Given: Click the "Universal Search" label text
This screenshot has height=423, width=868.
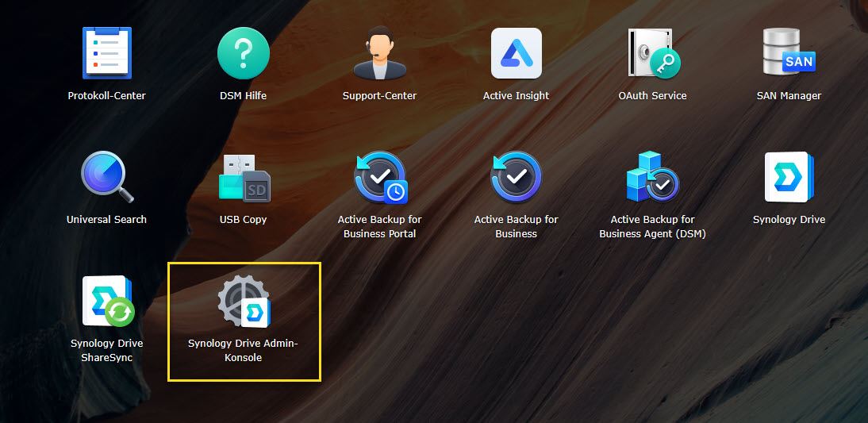Looking at the screenshot, I should pyautogui.click(x=106, y=220).
